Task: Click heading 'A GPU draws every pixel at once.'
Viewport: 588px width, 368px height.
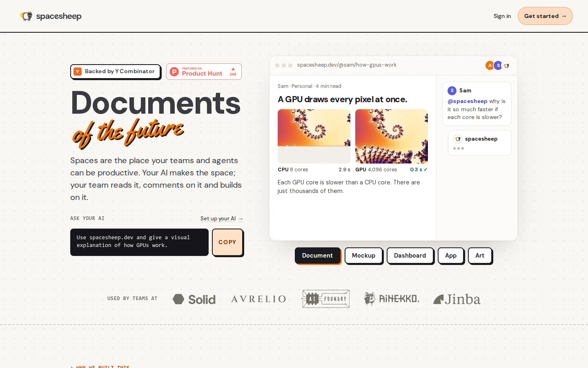Action: [x=342, y=99]
